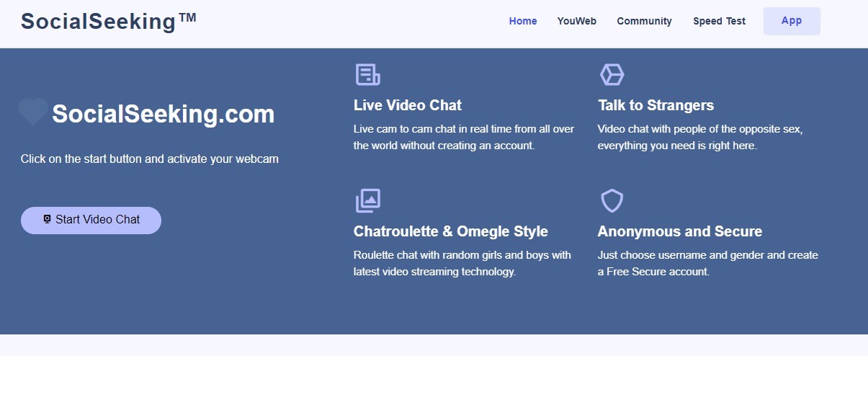
Task: Click text 'Click on the start button and activate your webcam'
Action: [150, 159]
